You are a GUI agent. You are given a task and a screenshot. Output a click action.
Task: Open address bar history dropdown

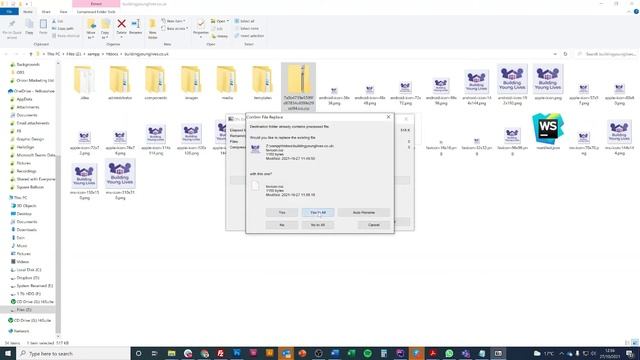(555, 54)
